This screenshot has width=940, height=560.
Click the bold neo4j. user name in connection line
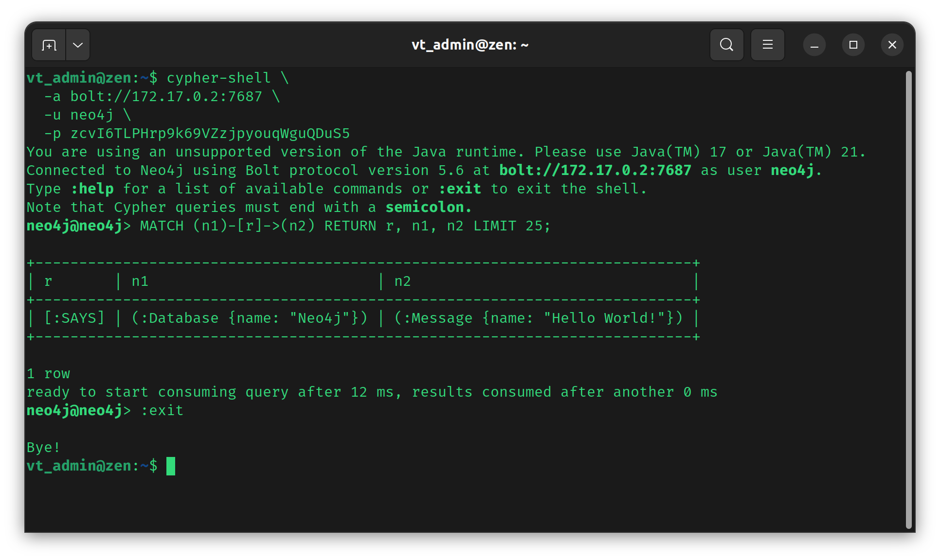[796, 170]
